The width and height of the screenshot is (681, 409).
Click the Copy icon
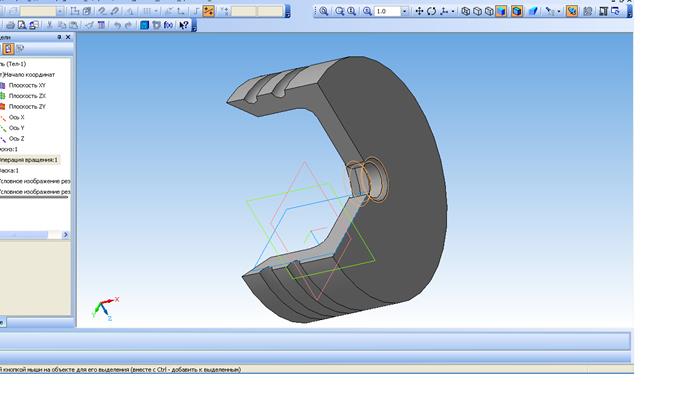point(62,25)
